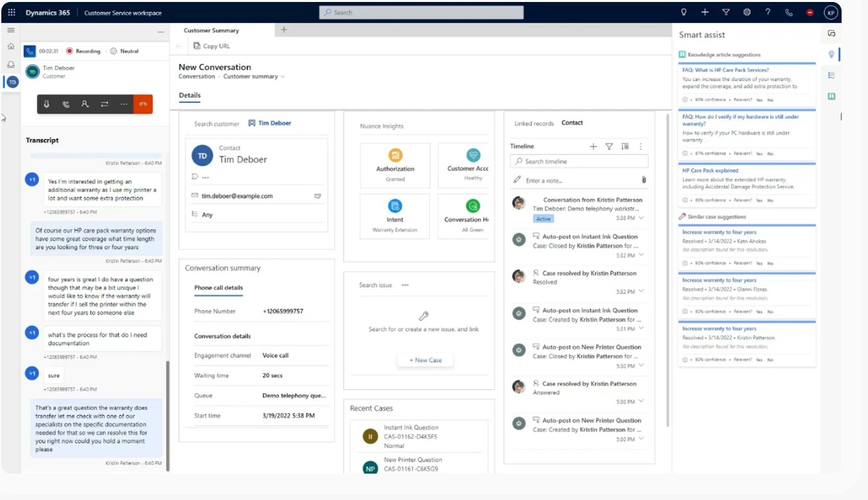Mark warranty verification FAQ as not relevant
The image size is (868, 500).
(770, 153)
